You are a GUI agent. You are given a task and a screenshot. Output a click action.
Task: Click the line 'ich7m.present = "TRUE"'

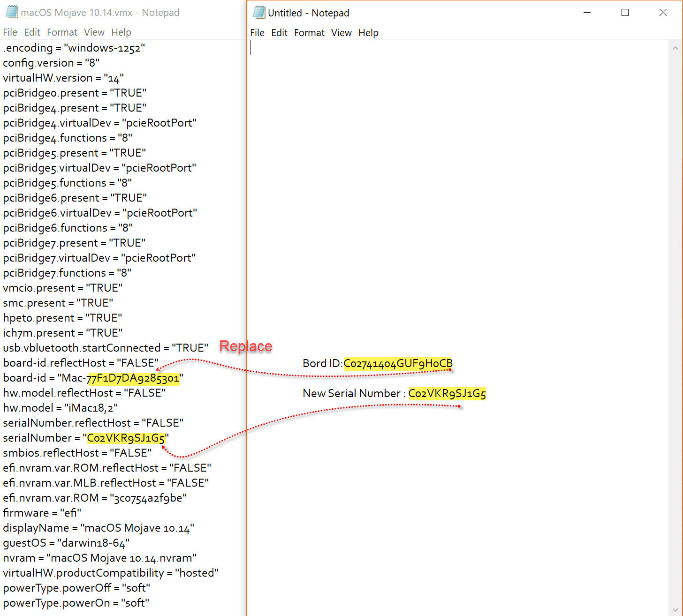click(62, 333)
